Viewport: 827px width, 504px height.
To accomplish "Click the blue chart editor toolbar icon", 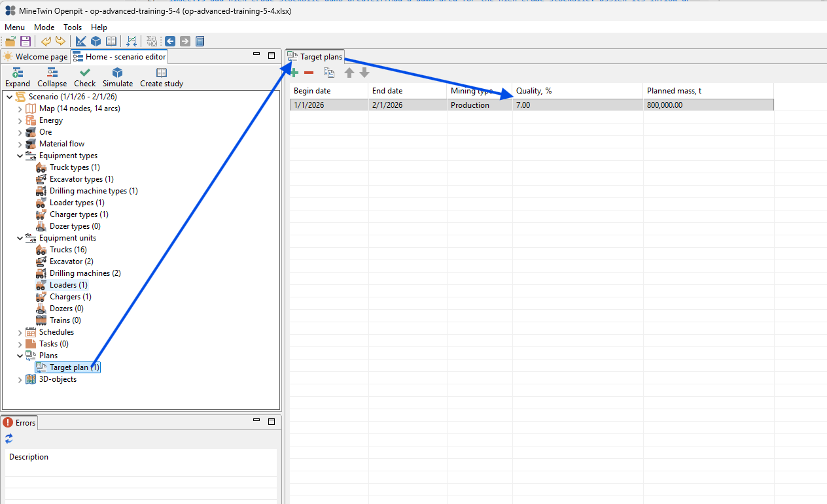I will click(x=81, y=41).
